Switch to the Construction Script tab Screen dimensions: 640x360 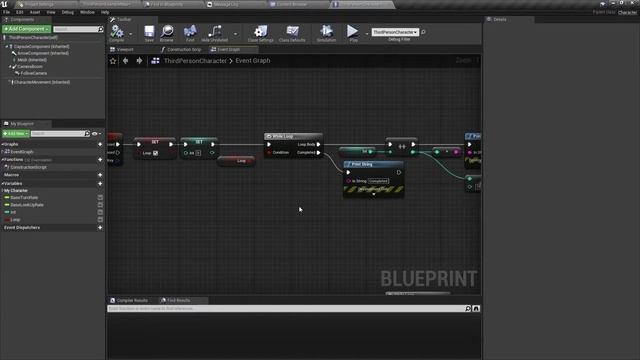182,49
